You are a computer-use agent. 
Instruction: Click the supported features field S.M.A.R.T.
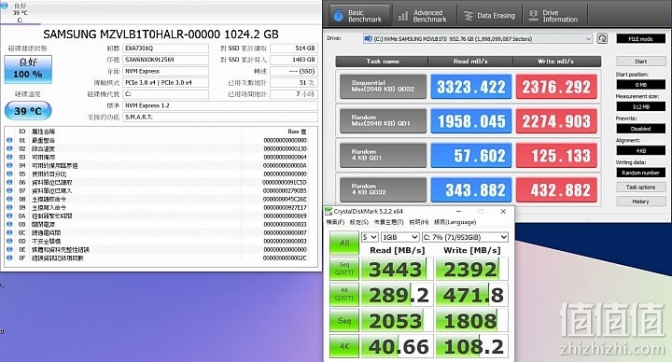click(x=220, y=117)
